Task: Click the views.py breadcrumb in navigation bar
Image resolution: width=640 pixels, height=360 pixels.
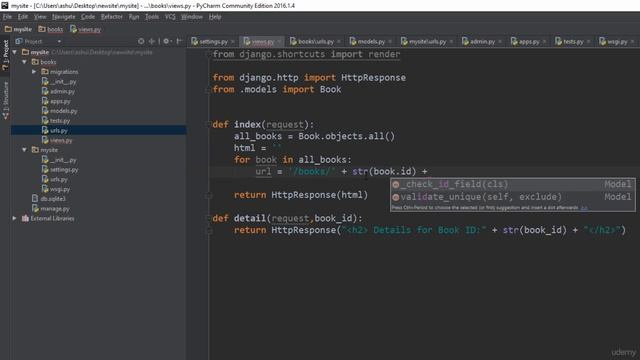Action: coord(85,29)
